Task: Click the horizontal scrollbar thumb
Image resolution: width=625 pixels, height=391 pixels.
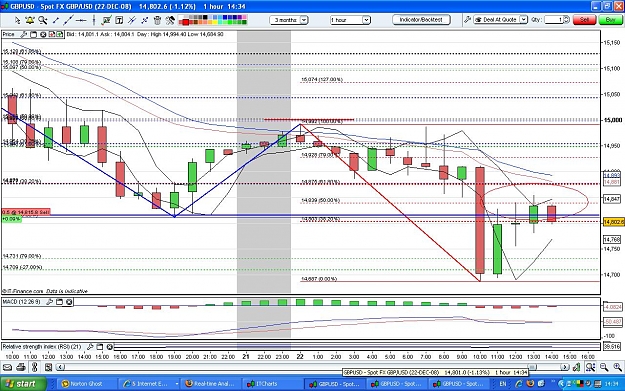Action: [532, 367]
